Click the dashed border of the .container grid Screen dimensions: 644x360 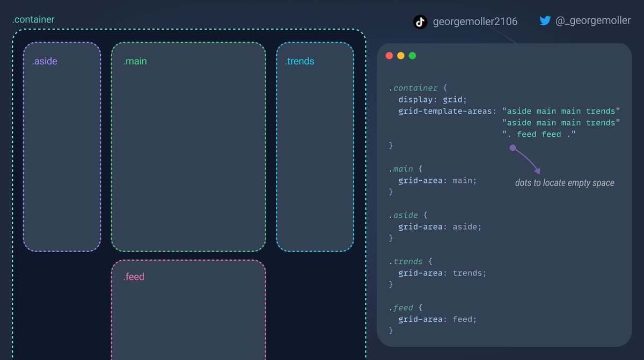click(188, 30)
